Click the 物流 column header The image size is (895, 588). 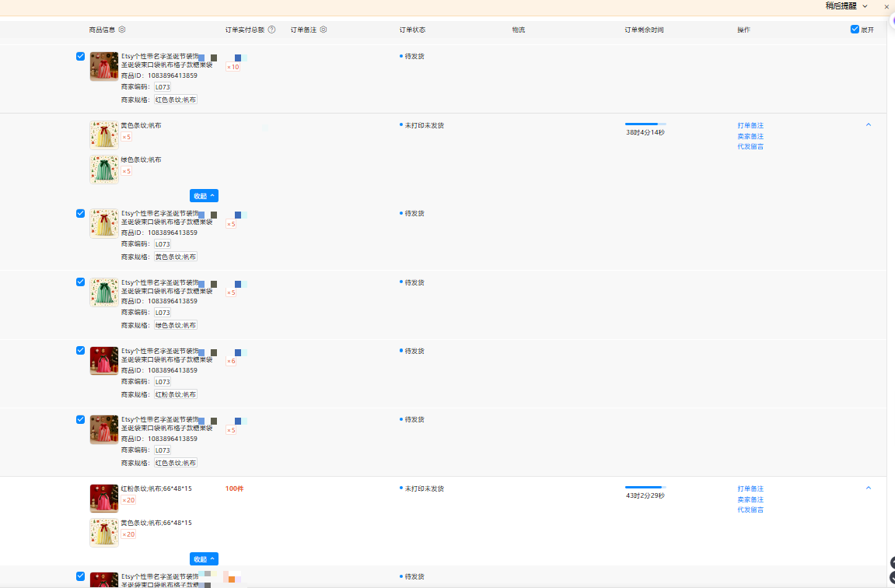point(519,30)
